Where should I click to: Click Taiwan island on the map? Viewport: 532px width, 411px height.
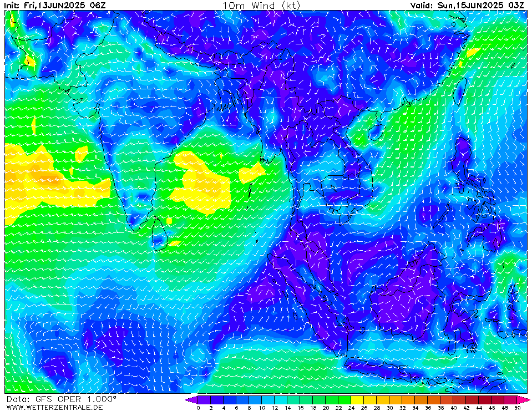(460, 91)
